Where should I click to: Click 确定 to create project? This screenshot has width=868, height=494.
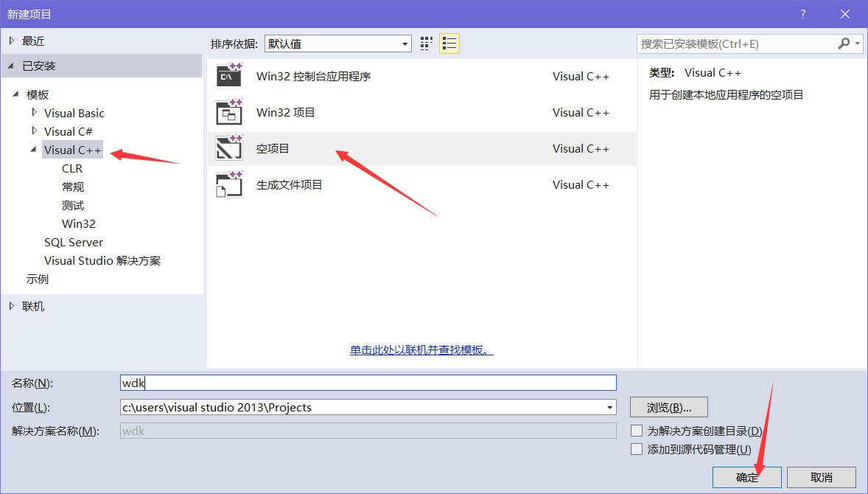tap(746, 477)
